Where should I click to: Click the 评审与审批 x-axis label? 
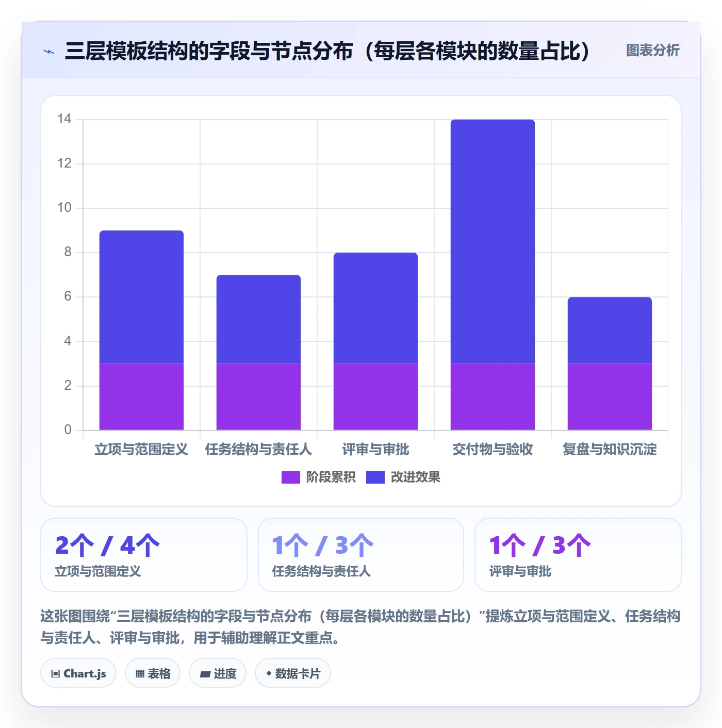tap(375, 450)
